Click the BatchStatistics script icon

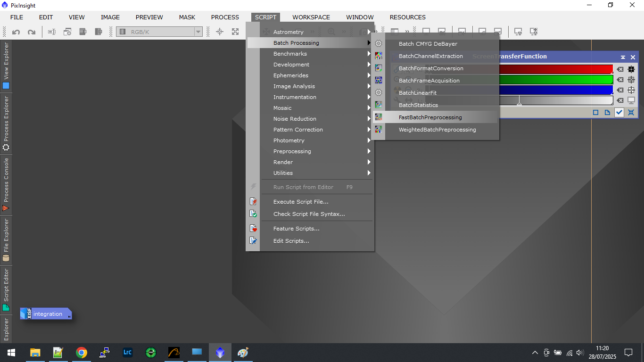tap(378, 105)
